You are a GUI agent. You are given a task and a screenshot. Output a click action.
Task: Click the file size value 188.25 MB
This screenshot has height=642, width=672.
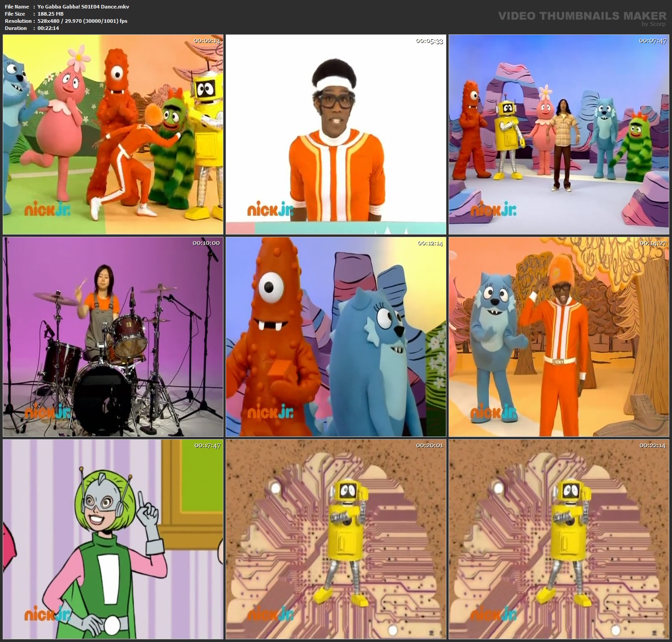pyautogui.click(x=50, y=14)
